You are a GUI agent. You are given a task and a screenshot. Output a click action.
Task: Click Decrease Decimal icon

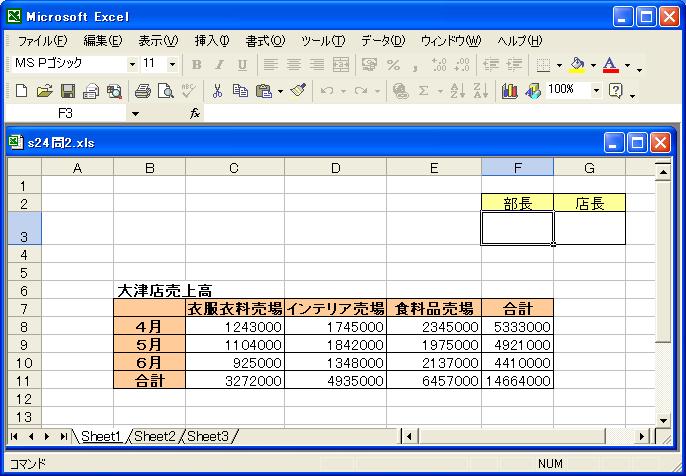(462, 65)
